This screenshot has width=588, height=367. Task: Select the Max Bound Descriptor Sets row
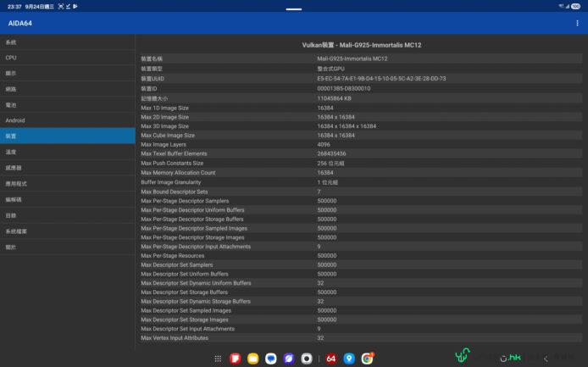361,192
